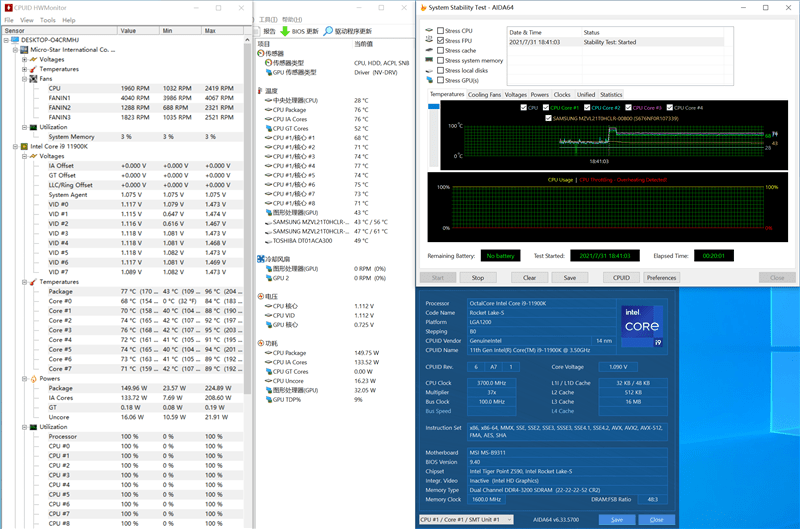Click the 当前值 column header

pyautogui.click(x=363, y=44)
